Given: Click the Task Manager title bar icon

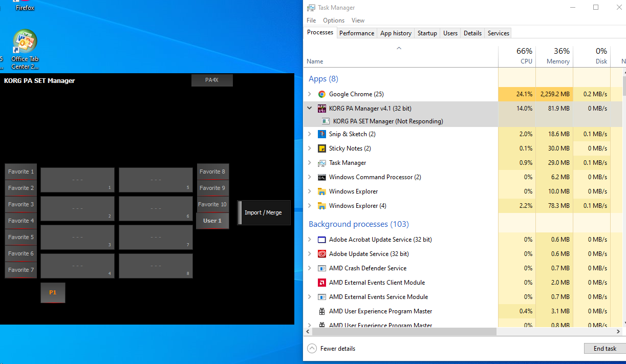Looking at the screenshot, I should 311,8.
